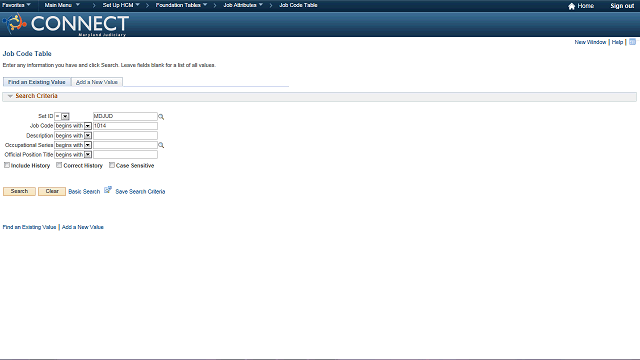The width and height of the screenshot is (640, 360).
Task: Open the Job Code operator dropdown
Action: (73, 126)
